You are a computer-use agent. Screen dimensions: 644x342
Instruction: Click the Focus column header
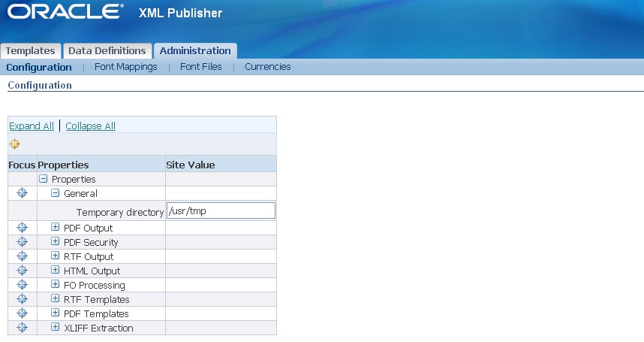(22, 165)
